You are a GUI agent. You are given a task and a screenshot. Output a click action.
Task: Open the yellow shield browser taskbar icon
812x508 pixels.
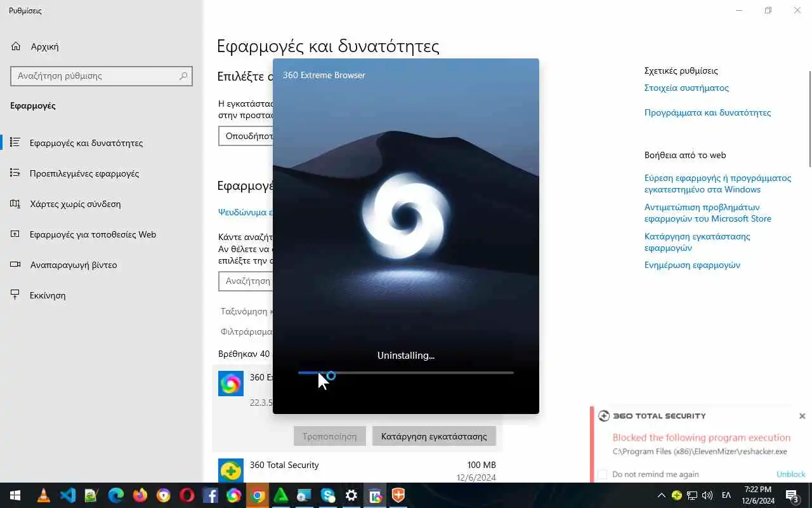pyautogui.click(x=163, y=495)
